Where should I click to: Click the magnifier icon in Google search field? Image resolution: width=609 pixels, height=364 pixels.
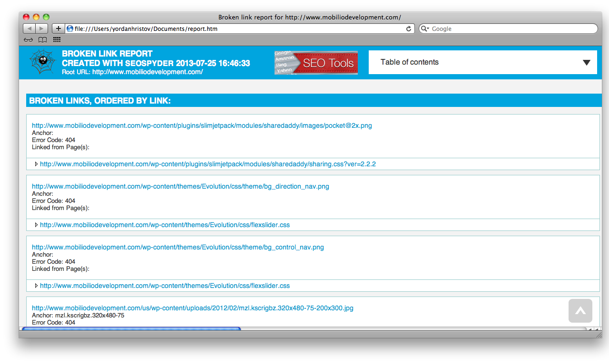tap(424, 29)
